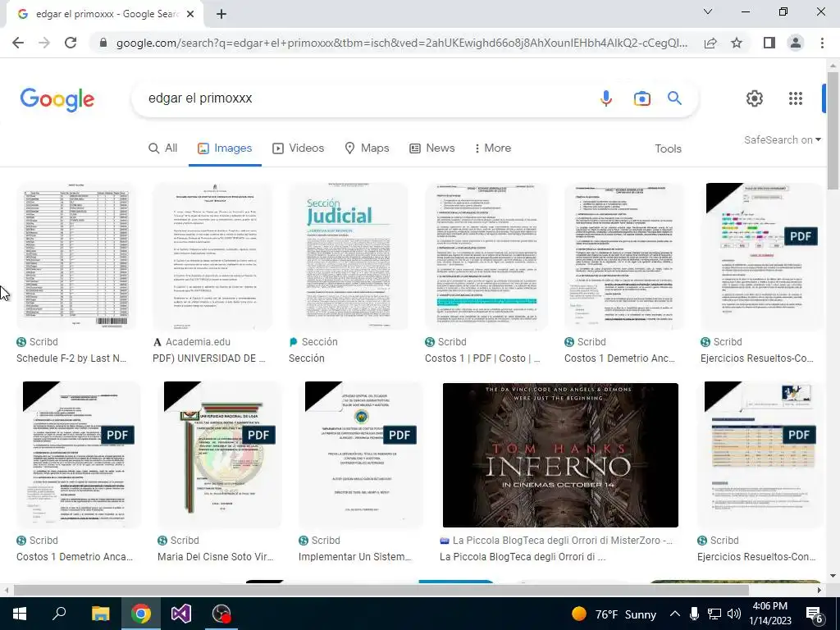Open tab search chevron in title bar
The image size is (840, 630).
708,11
